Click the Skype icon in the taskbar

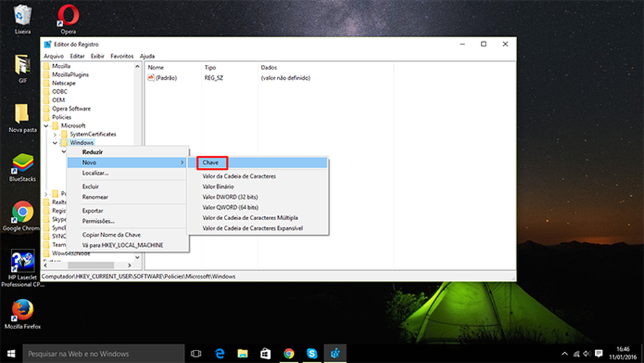coord(312,354)
